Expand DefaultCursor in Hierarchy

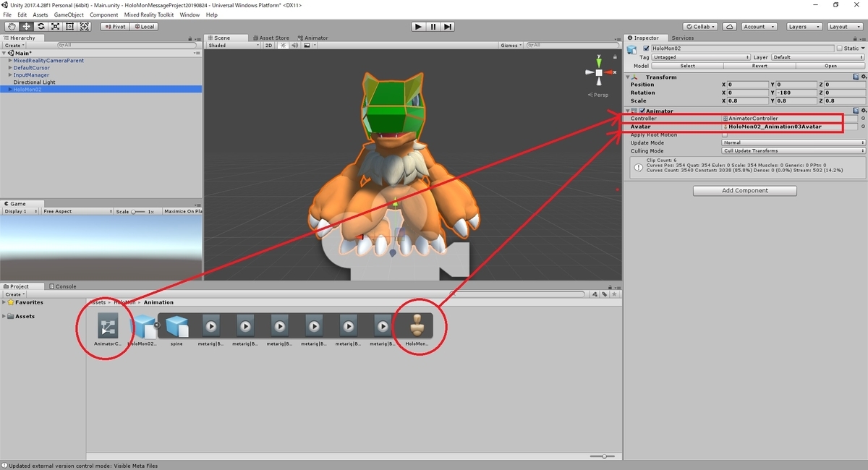click(x=10, y=68)
